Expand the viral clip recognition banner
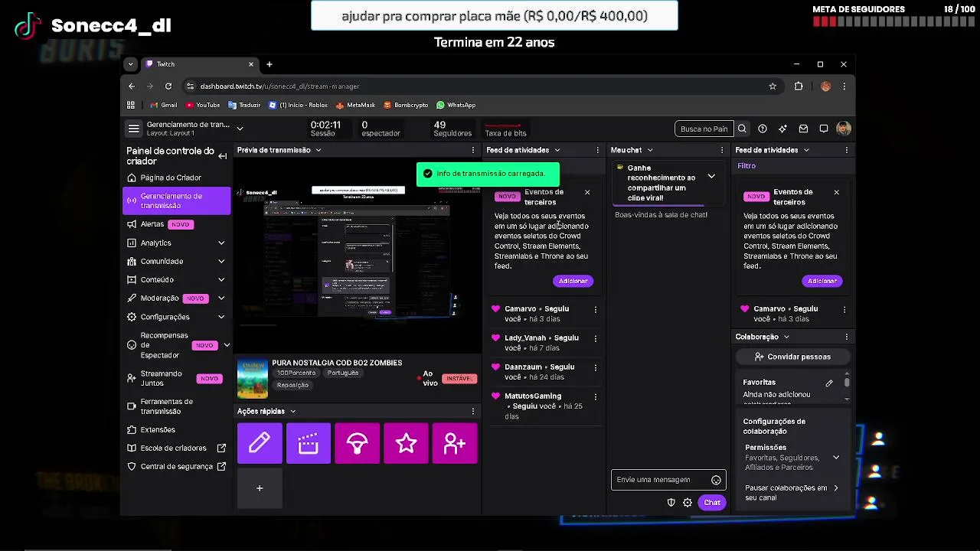This screenshot has height=551, width=980. 711,177
